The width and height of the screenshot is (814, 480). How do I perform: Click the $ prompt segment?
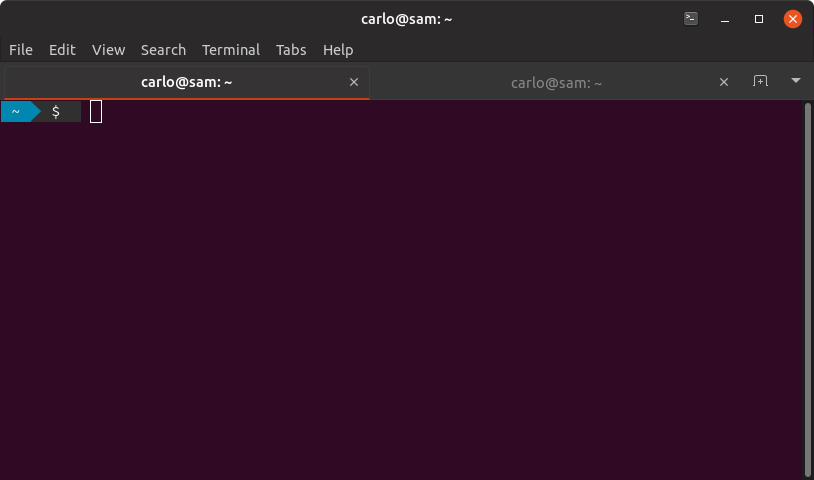point(56,112)
